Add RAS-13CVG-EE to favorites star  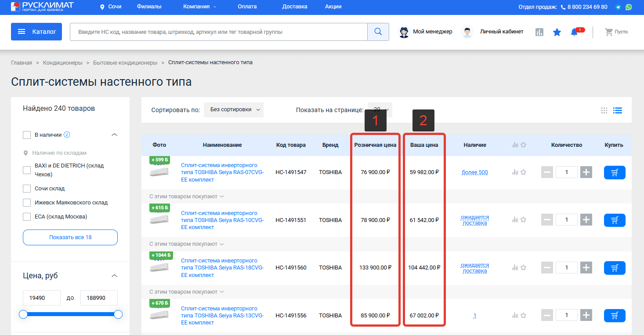[x=523, y=315]
